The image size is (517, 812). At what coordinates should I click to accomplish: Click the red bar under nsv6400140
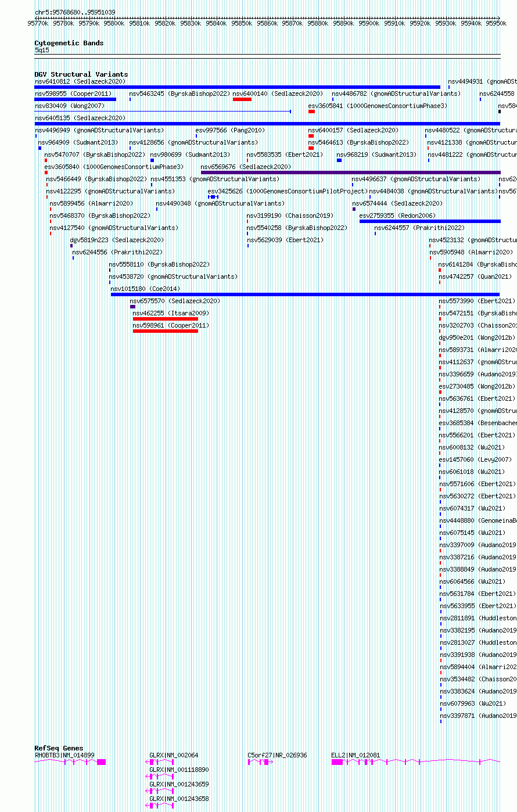click(242, 99)
